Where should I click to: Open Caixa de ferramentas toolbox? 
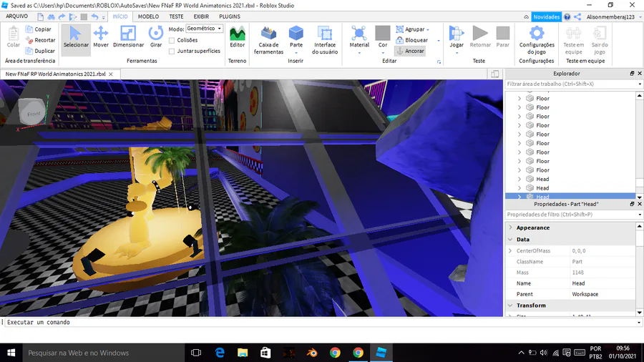(268, 40)
